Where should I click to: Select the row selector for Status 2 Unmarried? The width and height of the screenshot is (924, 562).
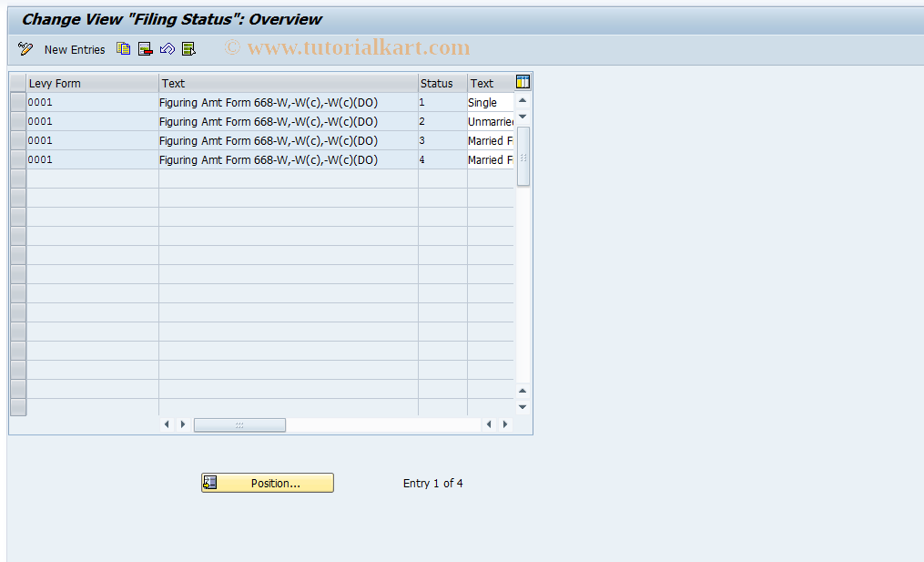[18, 121]
